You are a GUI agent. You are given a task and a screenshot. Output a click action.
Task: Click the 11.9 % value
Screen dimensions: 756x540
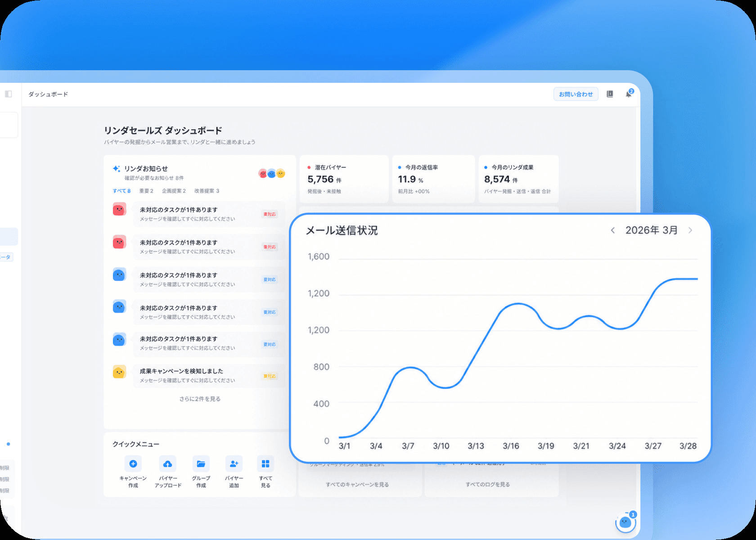coord(410,180)
